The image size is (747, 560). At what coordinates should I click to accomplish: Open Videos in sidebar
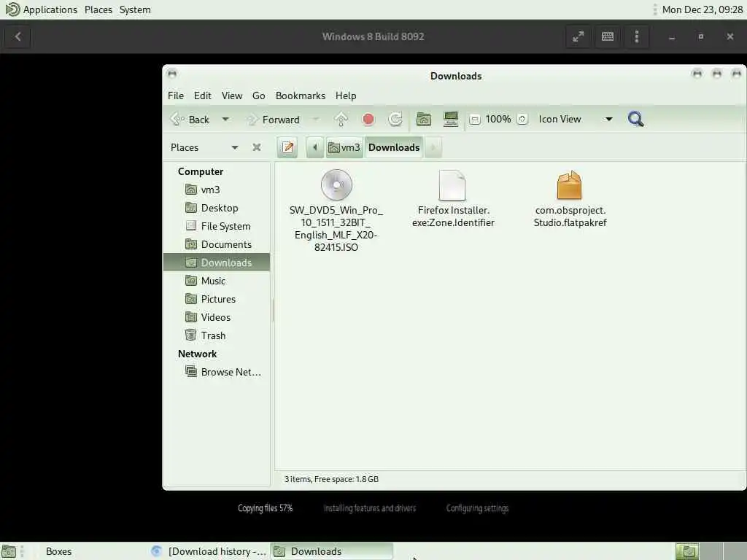[x=217, y=317]
